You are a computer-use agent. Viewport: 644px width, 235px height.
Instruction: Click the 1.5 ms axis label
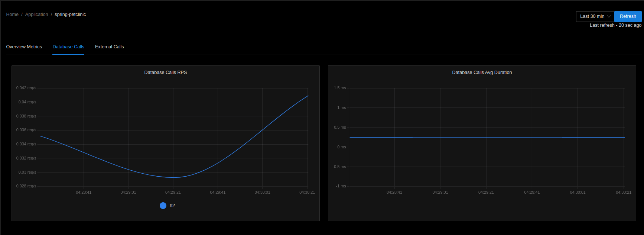point(340,88)
